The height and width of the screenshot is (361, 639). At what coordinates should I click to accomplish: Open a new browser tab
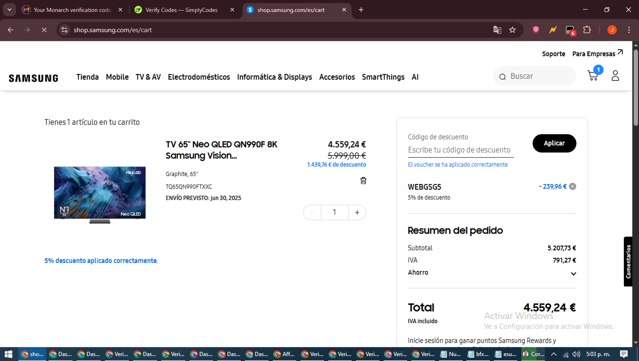click(361, 9)
